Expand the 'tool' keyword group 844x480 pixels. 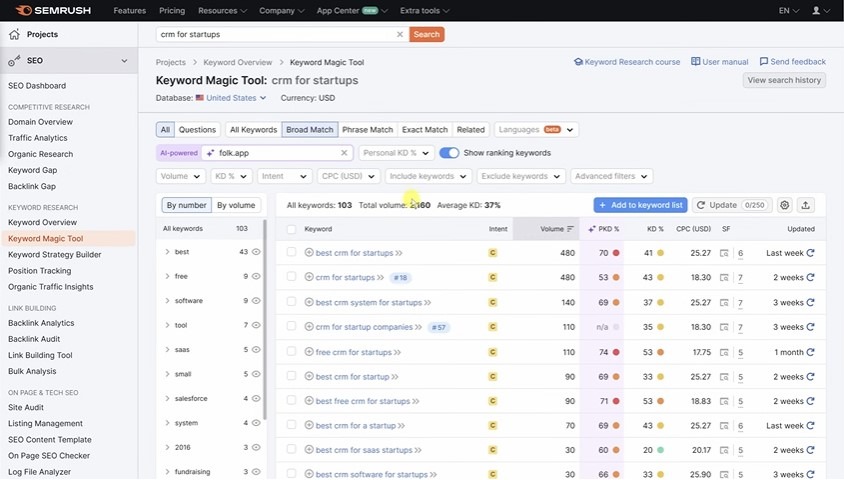click(167, 325)
